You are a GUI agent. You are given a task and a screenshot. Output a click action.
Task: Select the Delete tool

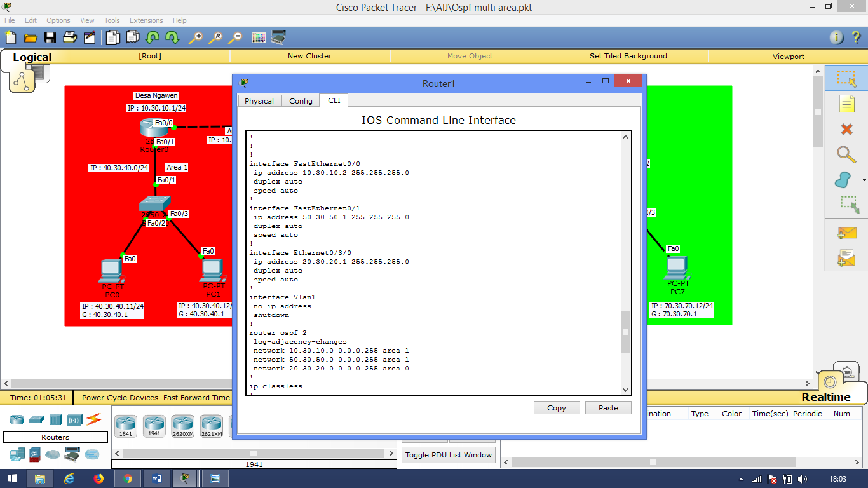[847, 129]
